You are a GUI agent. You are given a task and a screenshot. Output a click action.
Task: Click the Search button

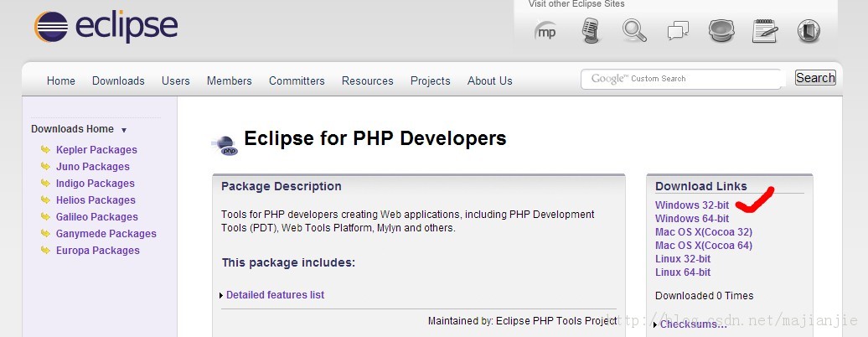click(815, 78)
